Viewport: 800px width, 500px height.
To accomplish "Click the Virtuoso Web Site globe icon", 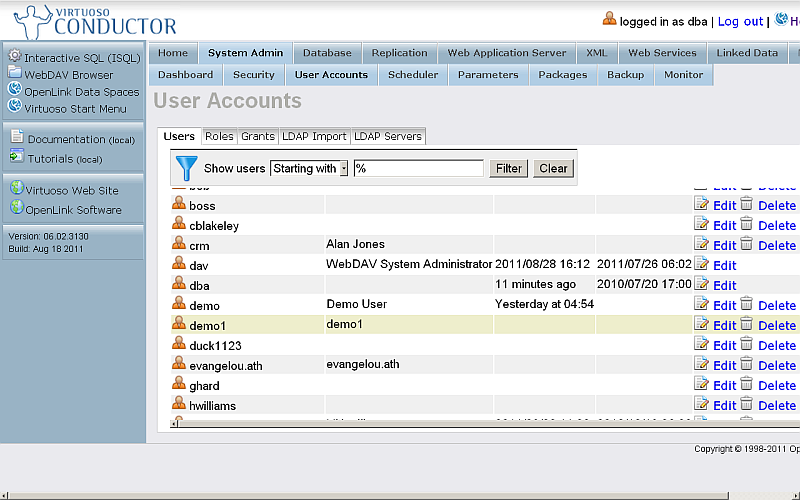I will click(16, 188).
